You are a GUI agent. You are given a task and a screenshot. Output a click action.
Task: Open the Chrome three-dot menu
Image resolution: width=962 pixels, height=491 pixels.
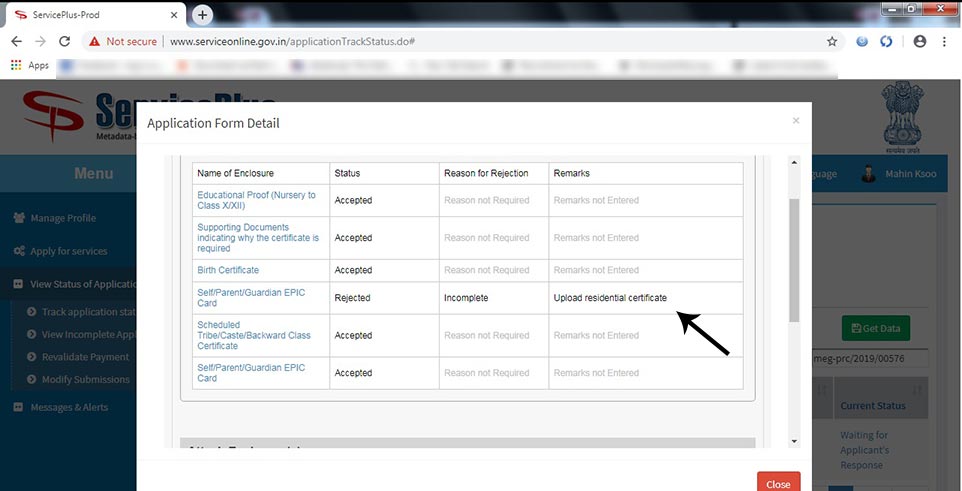tap(944, 41)
